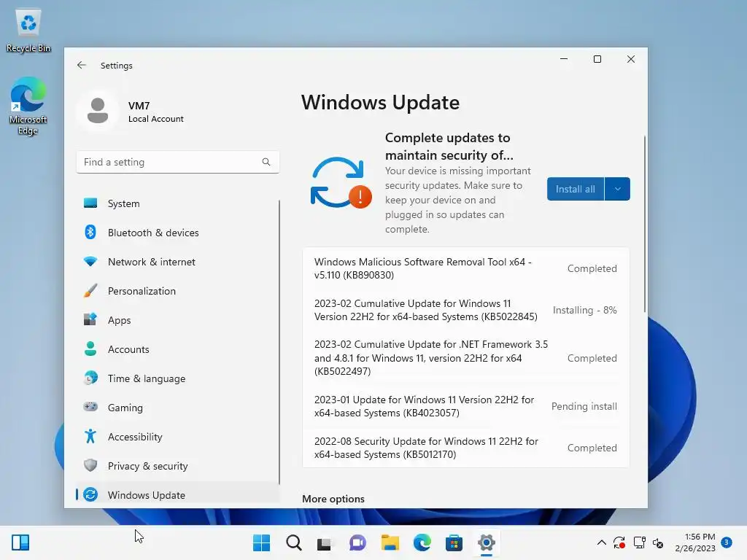Screen dimensions: 747x560
Task: Select the Apps category
Action: 178,320
